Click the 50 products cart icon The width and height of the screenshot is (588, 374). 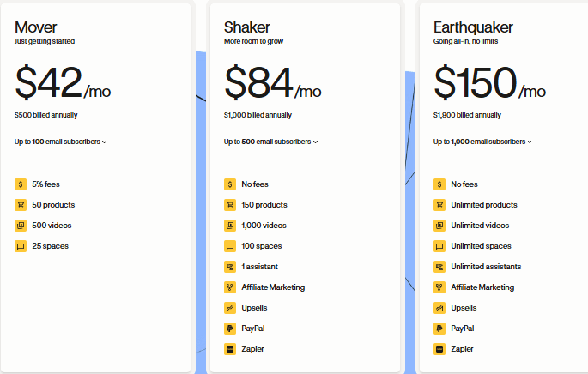(21, 205)
